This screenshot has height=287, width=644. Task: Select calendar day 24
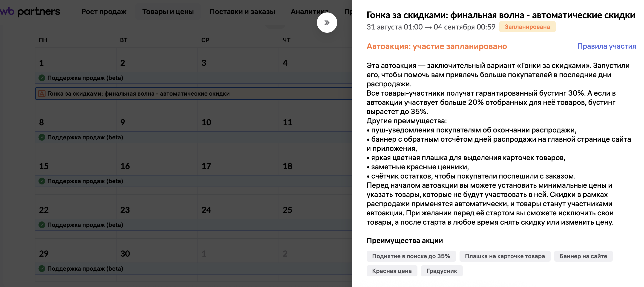click(x=206, y=210)
